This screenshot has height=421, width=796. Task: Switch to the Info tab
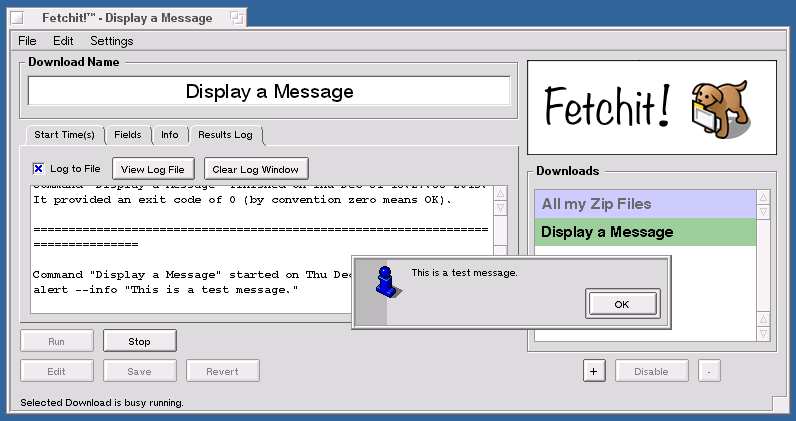tap(170, 135)
